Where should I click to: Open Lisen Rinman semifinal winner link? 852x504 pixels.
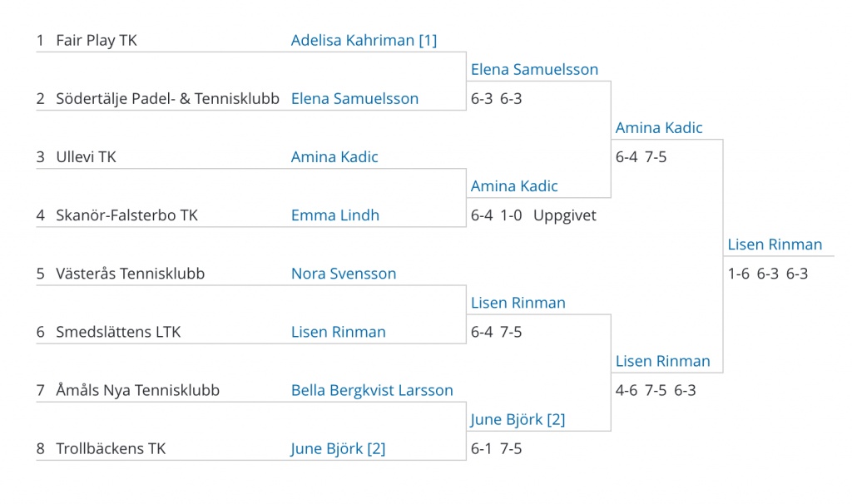[x=662, y=361]
